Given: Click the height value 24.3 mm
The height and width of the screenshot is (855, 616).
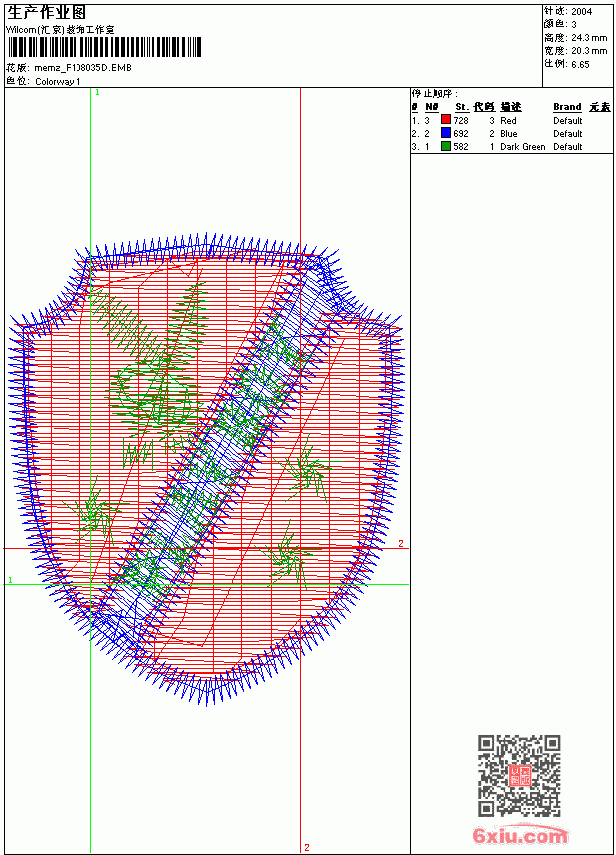Looking at the screenshot, I should (589, 38).
